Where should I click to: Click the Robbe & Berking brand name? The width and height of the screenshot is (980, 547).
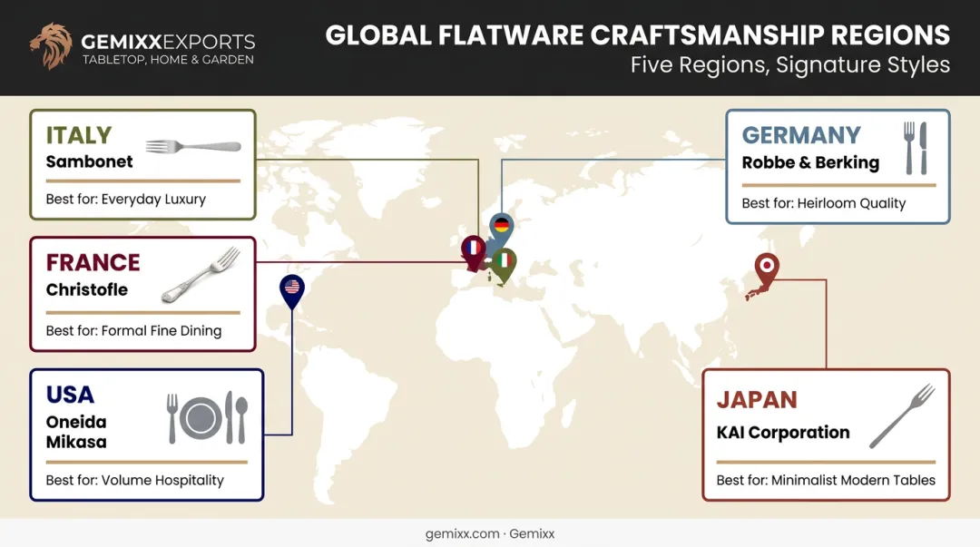coord(810,162)
